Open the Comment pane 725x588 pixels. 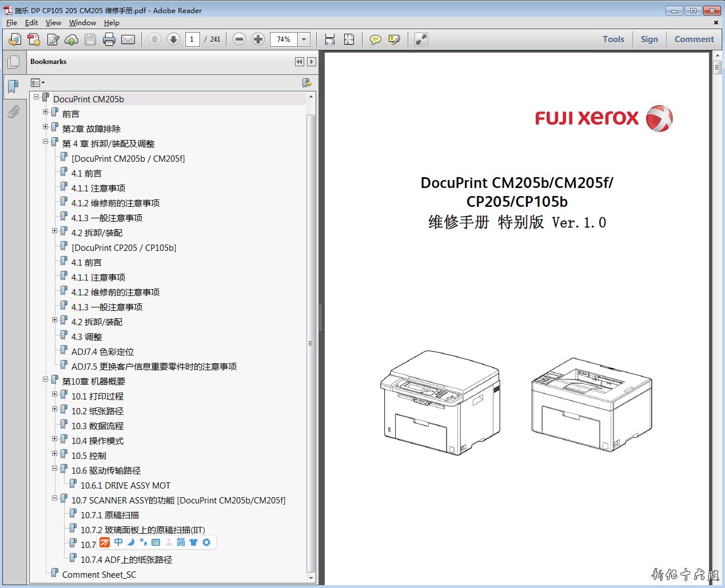coord(694,39)
